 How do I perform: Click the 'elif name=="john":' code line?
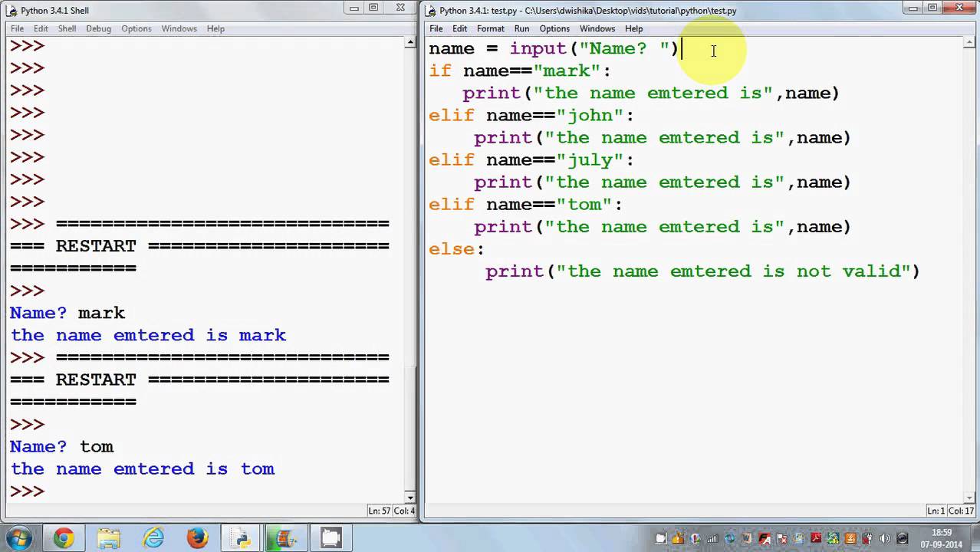pyautogui.click(x=531, y=115)
